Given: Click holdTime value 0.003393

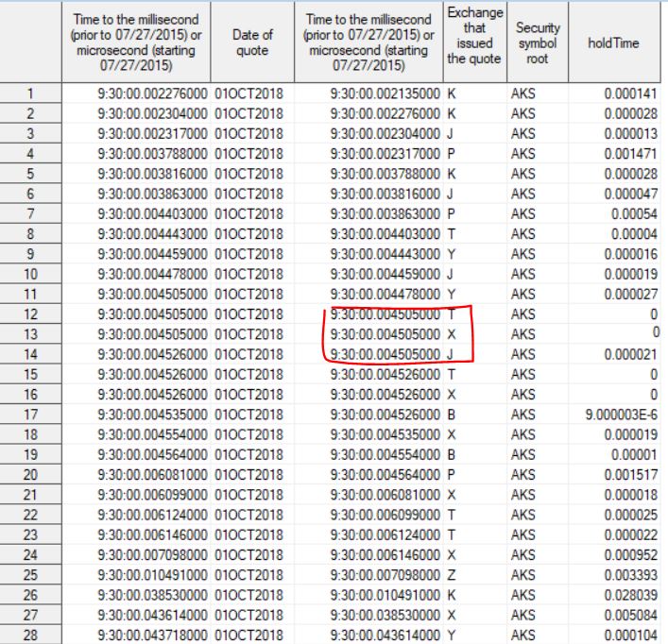Looking at the screenshot, I should (630, 575).
